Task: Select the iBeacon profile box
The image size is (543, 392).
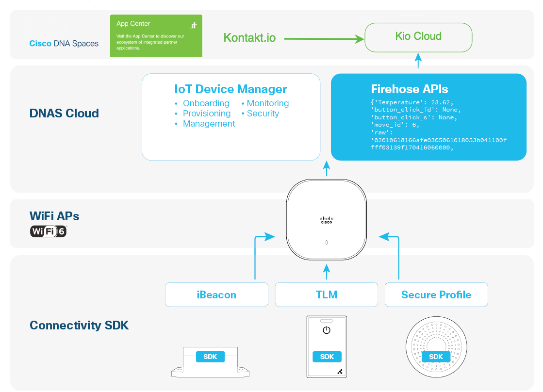Action: click(216, 294)
